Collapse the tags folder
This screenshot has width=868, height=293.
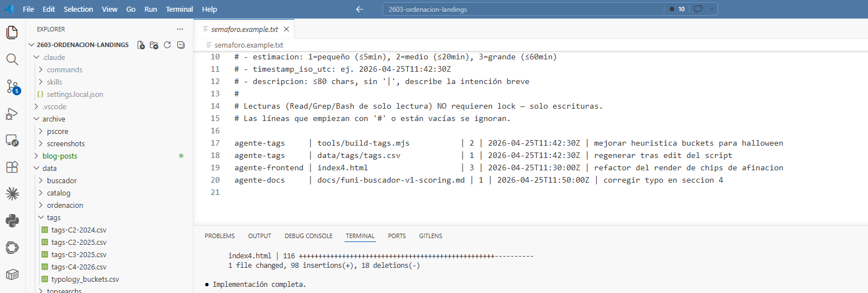click(54, 217)
